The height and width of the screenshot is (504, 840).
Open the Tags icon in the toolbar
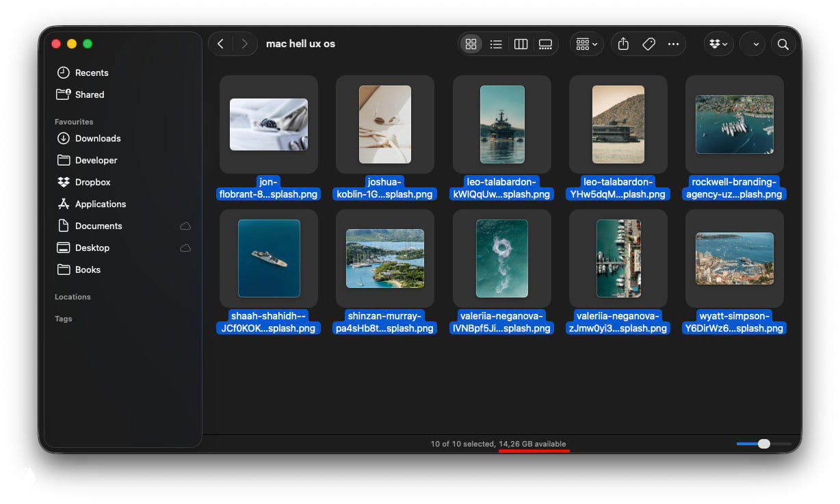coord(648,44)
